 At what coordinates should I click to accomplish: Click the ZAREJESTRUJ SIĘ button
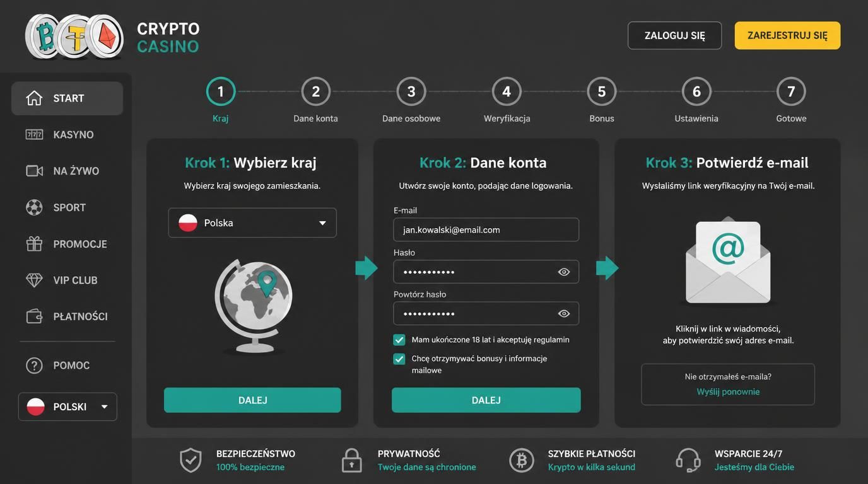click(x=787, y=35)
